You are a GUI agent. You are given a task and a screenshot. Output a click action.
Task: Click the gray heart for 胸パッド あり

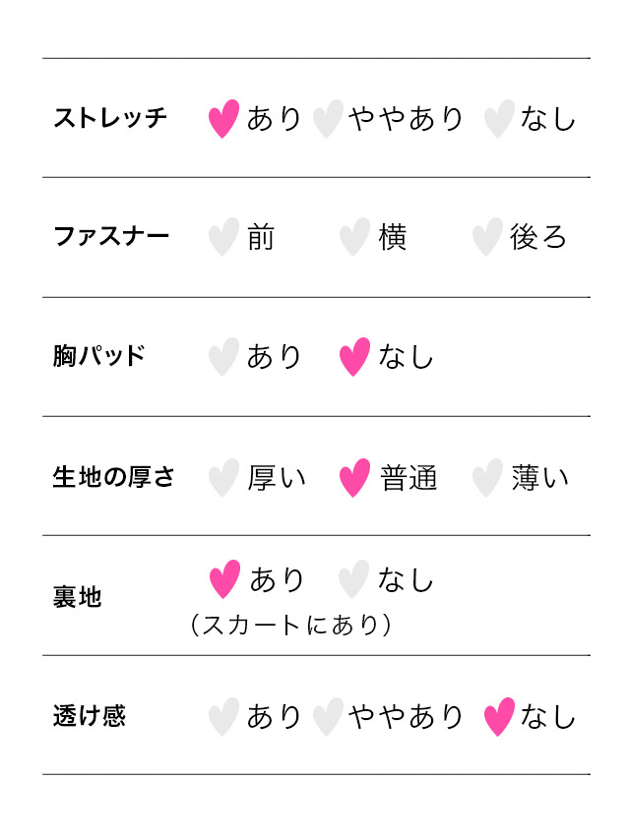point(224,356)
